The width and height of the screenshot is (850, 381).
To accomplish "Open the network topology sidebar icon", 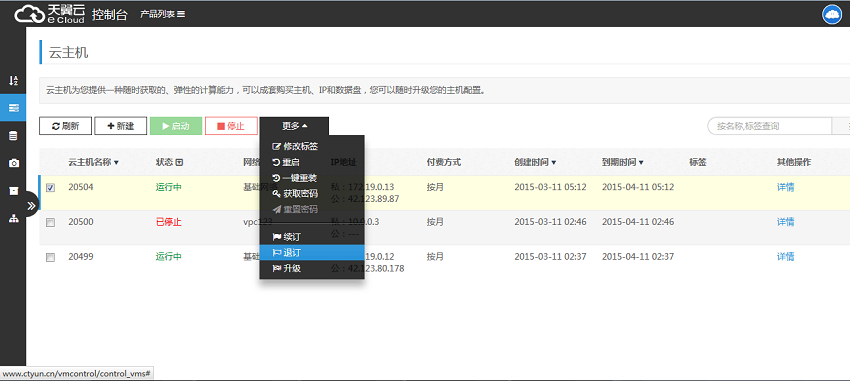I will point(14,218).
